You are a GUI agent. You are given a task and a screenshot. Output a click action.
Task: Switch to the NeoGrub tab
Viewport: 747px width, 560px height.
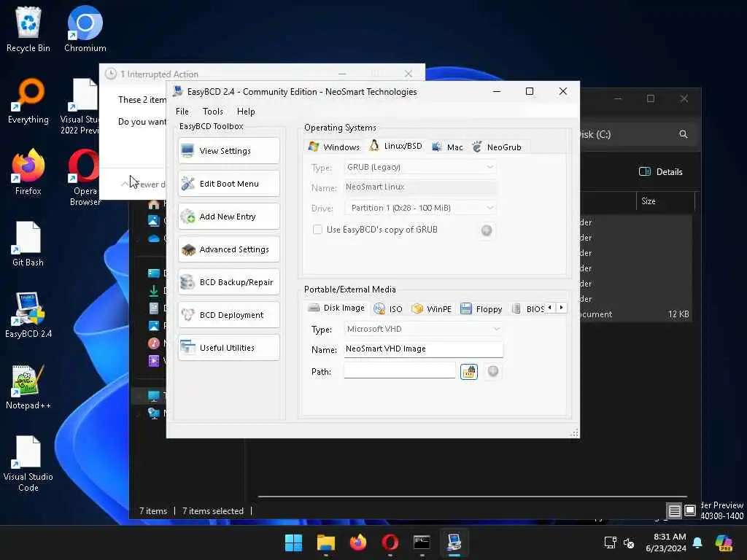498,147
